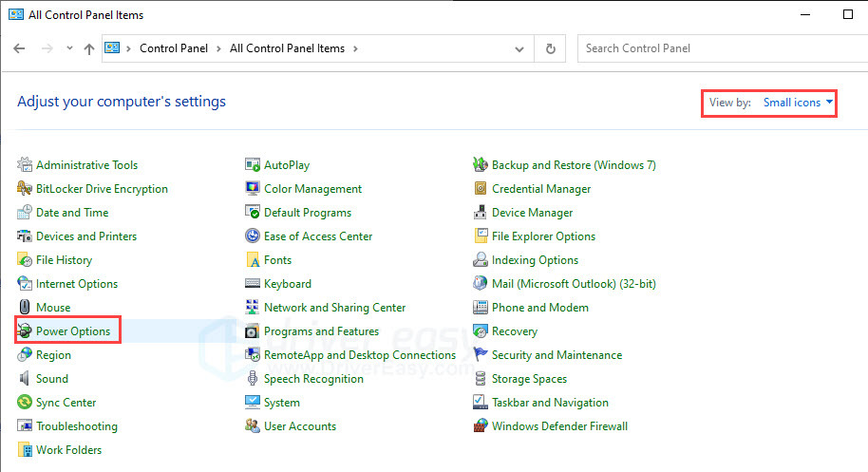This screenshot has height=472, width=868.
Task: Click the Device Manager icon
Action: [x=480, y=212]
